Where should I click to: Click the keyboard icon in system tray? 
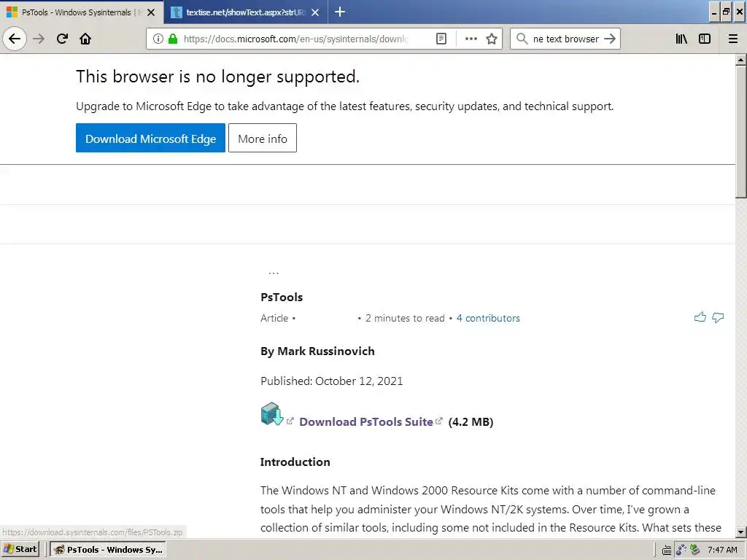coord(667,551)
